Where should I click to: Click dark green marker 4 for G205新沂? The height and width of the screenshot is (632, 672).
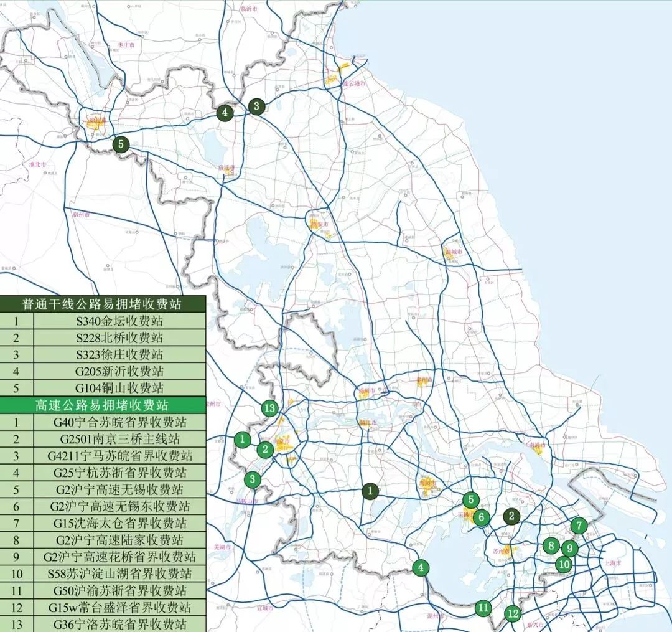[225, 113]
